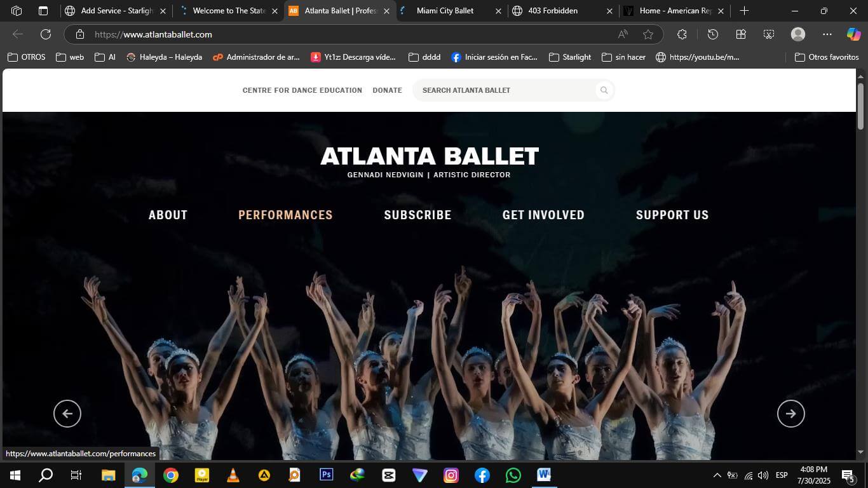Image resolution: width=868 pixels, height=488 pixels.
Task: Click the SUPPORT US navigation link
Action: [x=672, y=215]
